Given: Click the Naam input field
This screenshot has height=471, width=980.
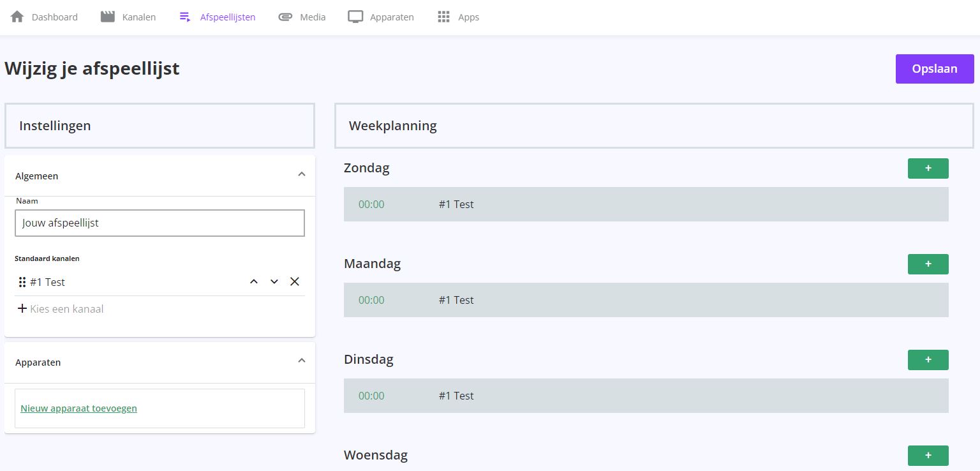Looking at the screenshot, I should pos(160,223).
